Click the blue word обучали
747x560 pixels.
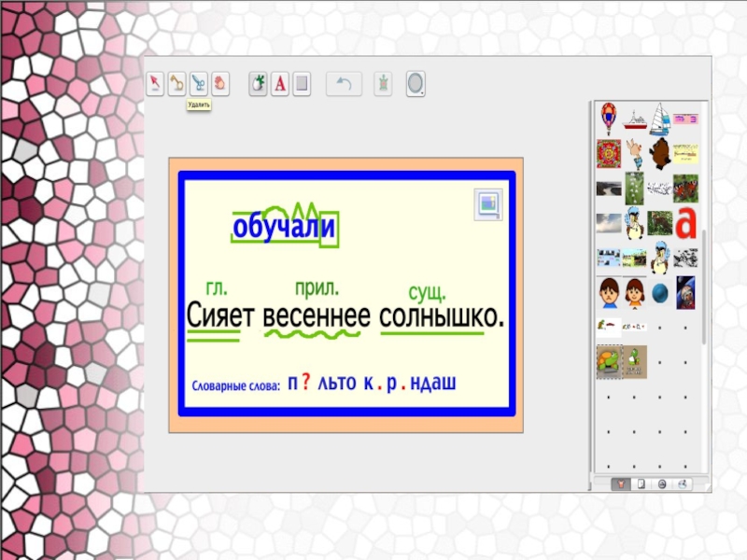tap(284, 228)
